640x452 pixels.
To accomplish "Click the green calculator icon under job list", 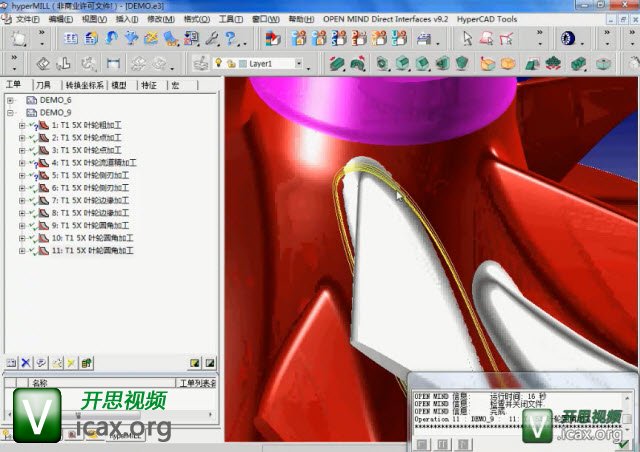I will (86, 363).
